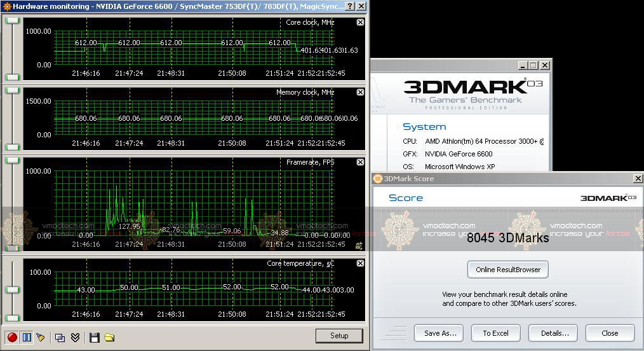Click the 21:50:08 timestamp in Framerate graph

point(232,244)
